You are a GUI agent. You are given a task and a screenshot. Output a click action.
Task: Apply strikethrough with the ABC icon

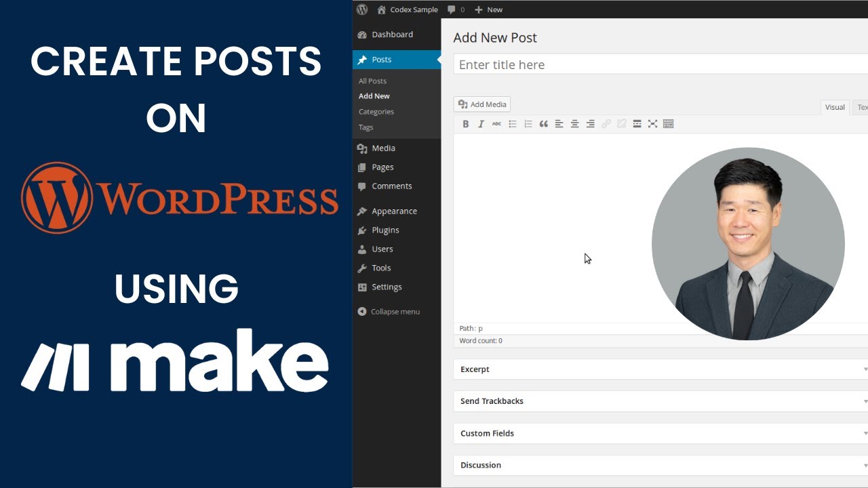tap(497, 124)
